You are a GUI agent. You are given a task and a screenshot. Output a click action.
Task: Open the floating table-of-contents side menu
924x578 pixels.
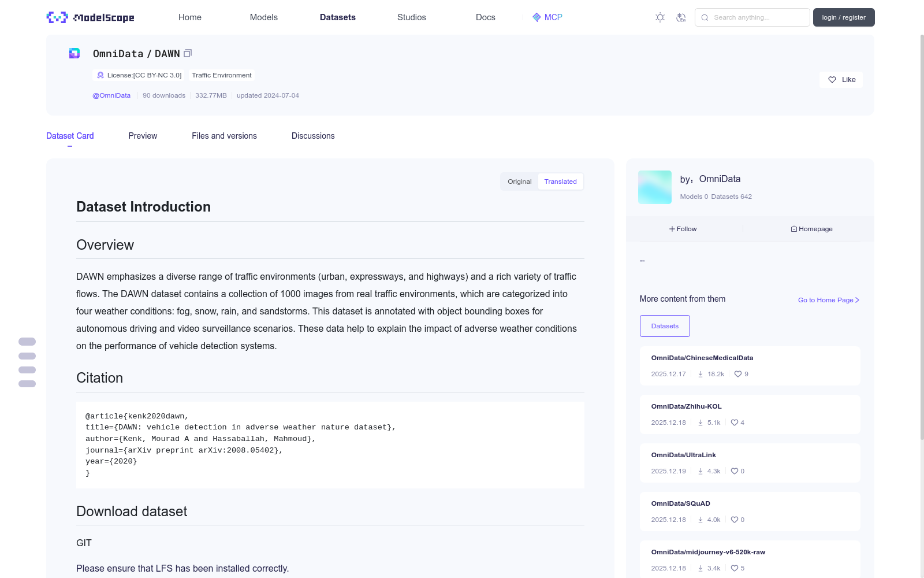tap(27, 362)
